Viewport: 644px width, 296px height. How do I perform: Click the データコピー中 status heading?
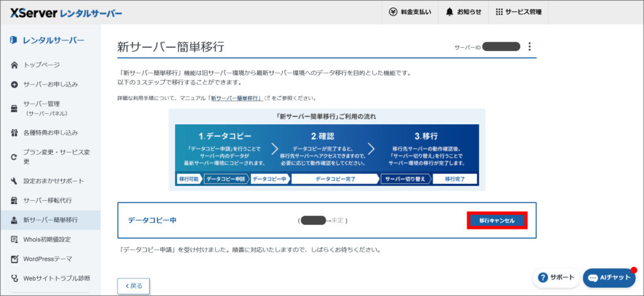152,220
